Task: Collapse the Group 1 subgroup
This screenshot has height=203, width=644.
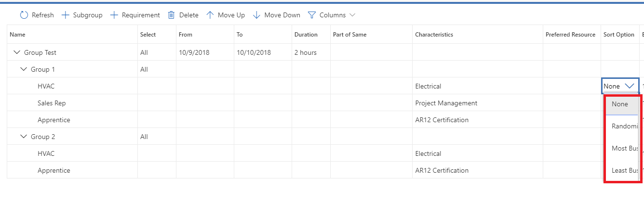Action: (x=24, y=69)
